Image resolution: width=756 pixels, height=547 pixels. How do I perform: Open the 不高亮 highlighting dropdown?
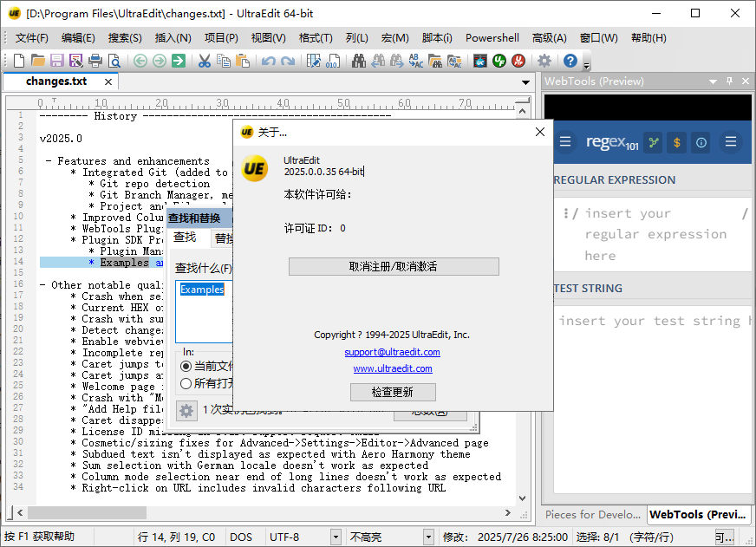(x=428, y=537)
